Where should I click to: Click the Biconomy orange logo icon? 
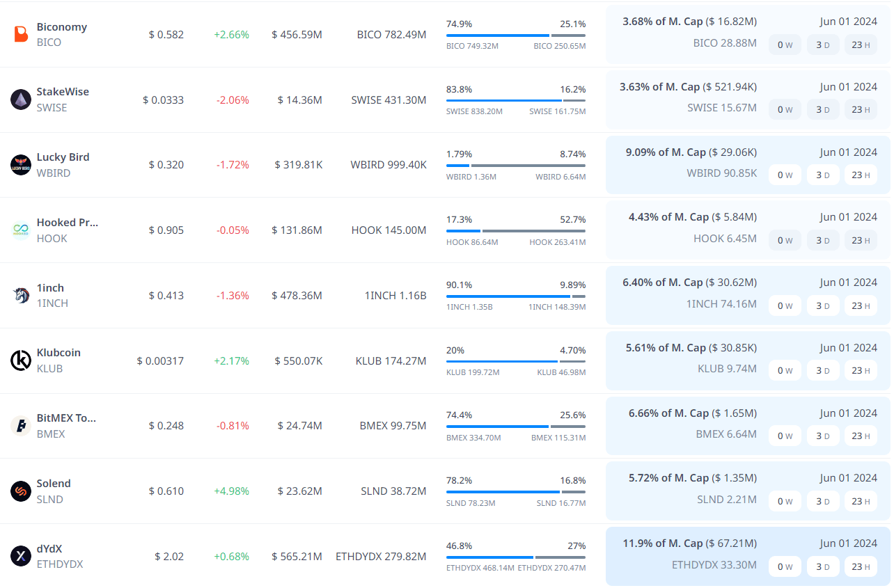(21, 34)
